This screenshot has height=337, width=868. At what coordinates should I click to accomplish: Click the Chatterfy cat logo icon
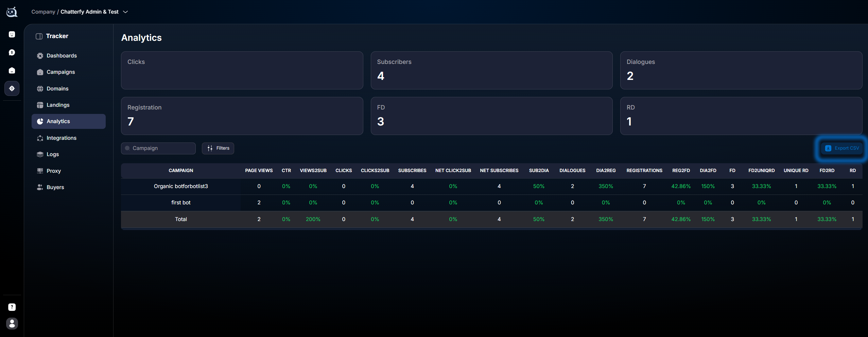tap(12, 12)
